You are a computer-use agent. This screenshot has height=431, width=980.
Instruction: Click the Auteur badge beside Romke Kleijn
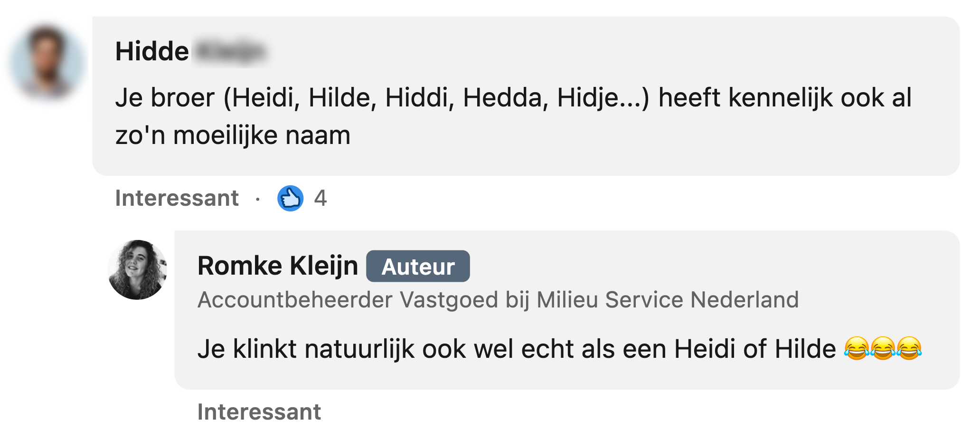tap(418, 266)
